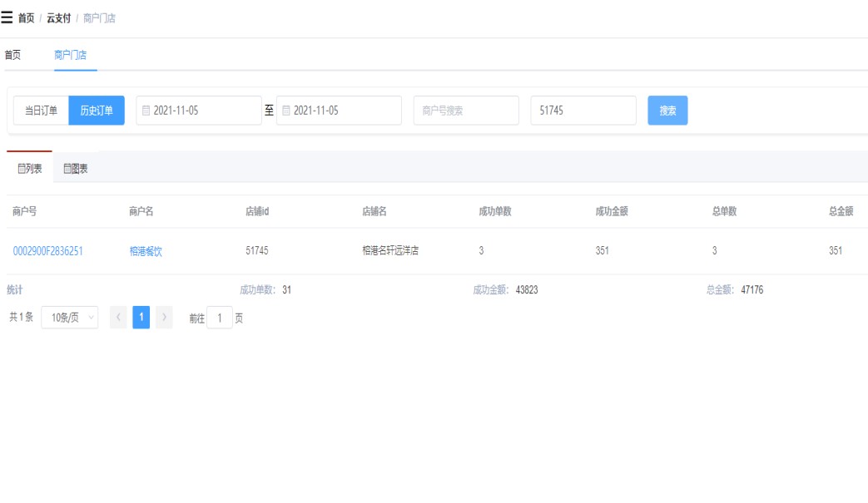Click the shop id field containing 51745
Image resolution: width=868 pixels, height=503 pixels.
(583, 111)
